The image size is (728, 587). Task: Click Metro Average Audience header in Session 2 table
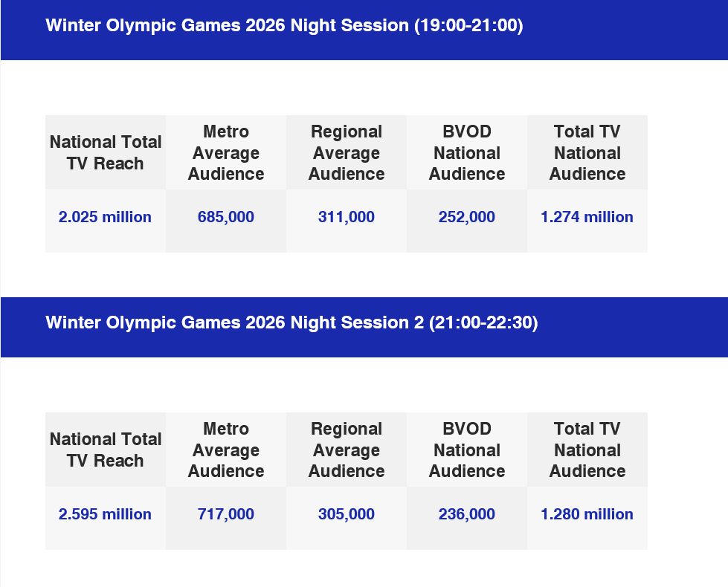tap(226, 450)
